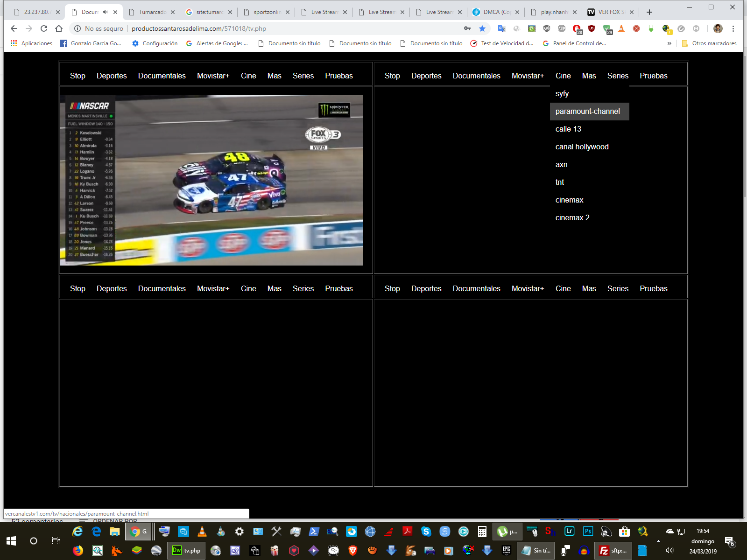Viewport: 747px width, 560px height.
Task: Open the Configuración bookmark link
Action: click(155, 43)
